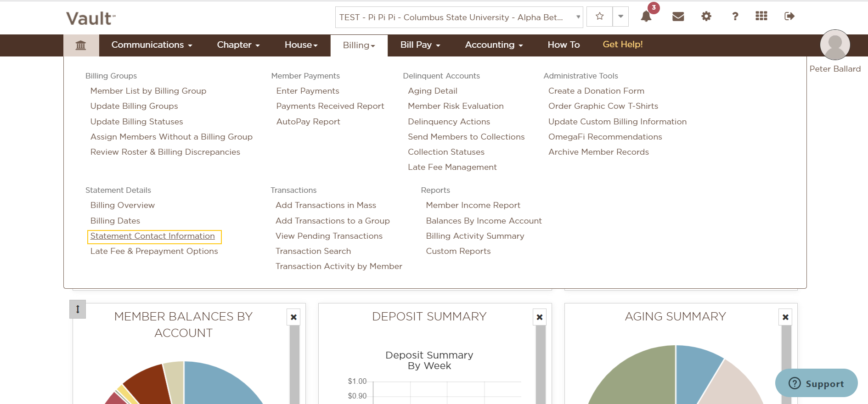
Task: Expand the favorites dropdown arrow
Action: (620, 17)
